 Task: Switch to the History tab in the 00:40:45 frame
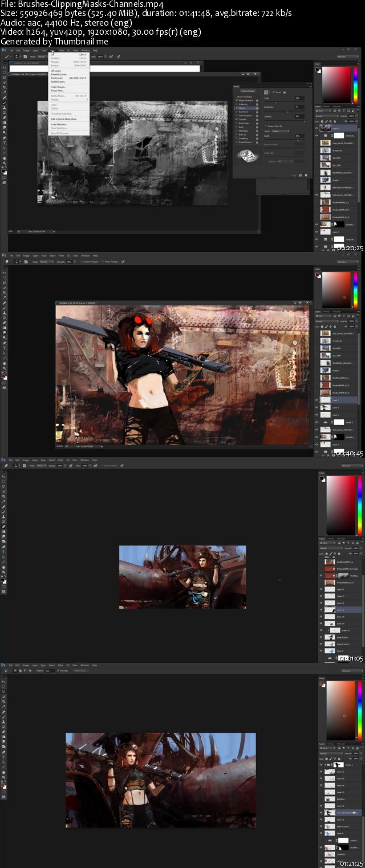(x=326, y=312)
